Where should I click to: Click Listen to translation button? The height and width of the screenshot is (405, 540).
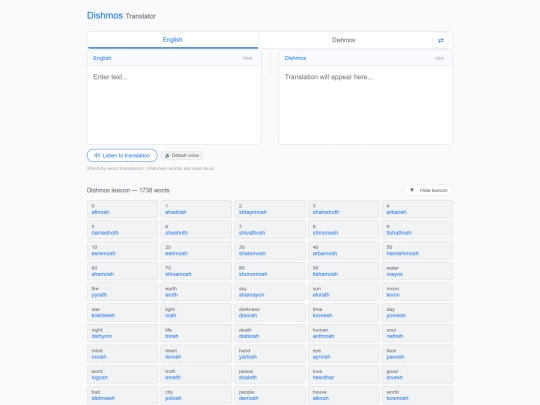122,155
